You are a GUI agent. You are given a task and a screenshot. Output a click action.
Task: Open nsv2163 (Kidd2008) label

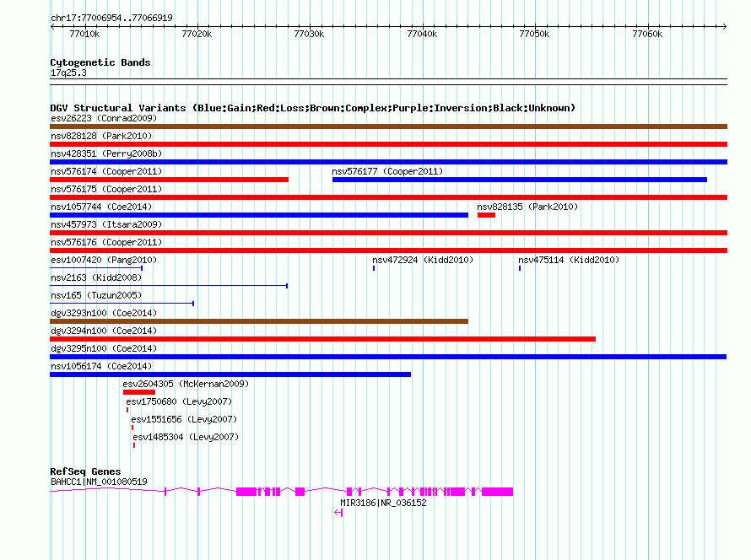coord(96,277)
